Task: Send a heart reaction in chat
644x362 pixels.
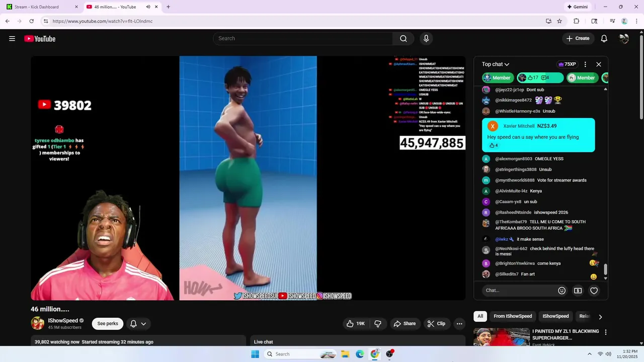Action: point(594,291)
